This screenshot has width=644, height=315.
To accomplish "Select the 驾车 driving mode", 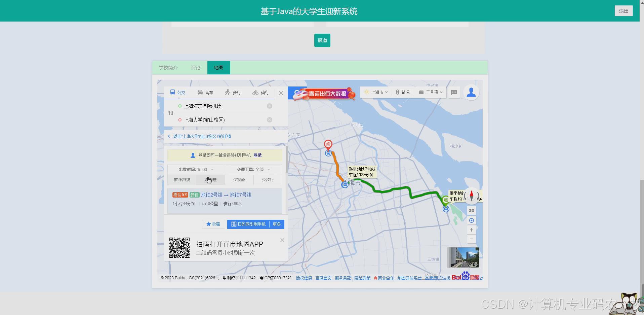I will click(x=205, y=92).
